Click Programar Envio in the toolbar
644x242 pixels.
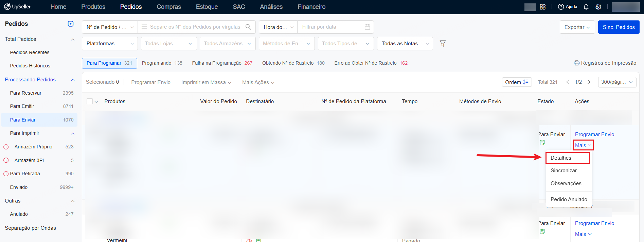coord(151,82)
